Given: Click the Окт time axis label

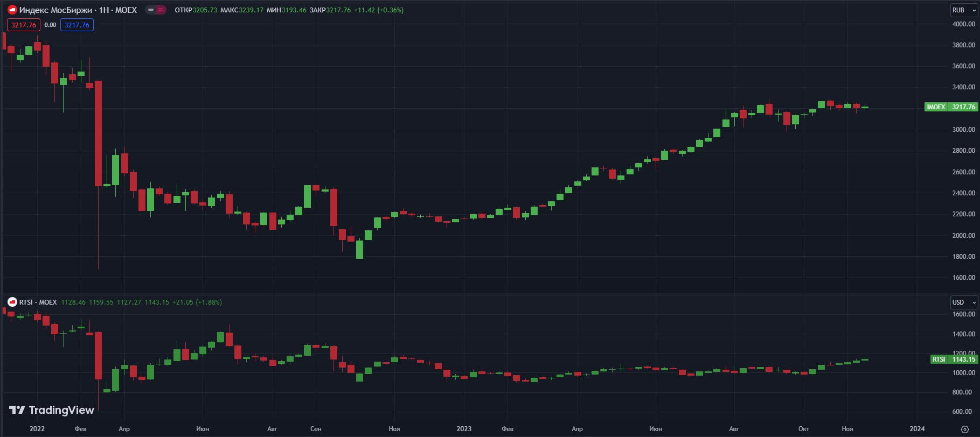Looking at the screenshot, I should tap(803, 429).
